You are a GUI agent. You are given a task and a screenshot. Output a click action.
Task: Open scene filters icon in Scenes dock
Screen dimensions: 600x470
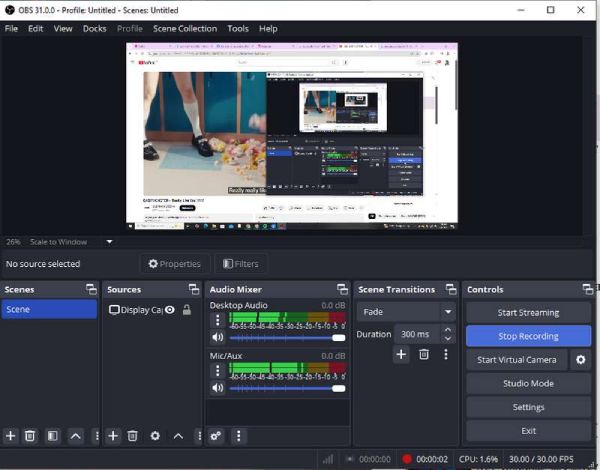coord(52,436)
